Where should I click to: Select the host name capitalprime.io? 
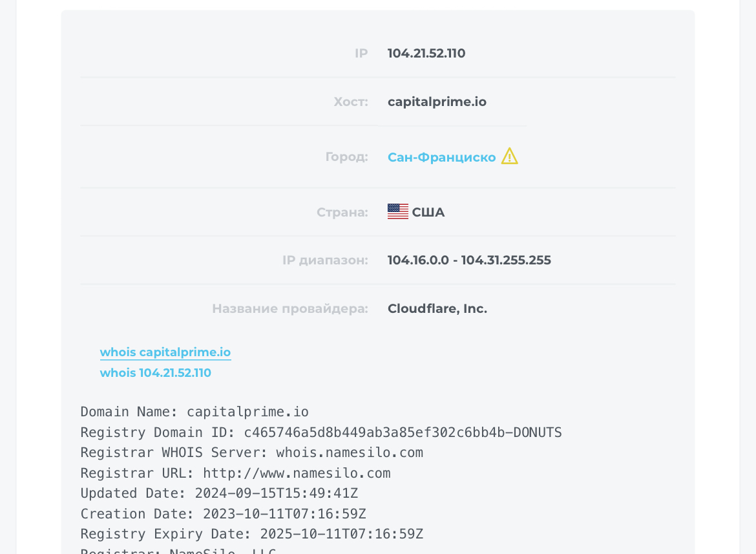pos(437,101)
